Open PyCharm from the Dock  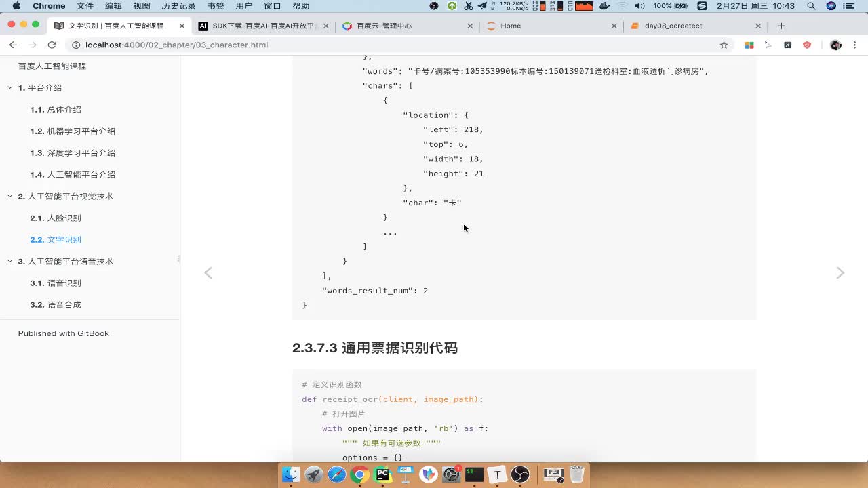click(x=382, y=474)
